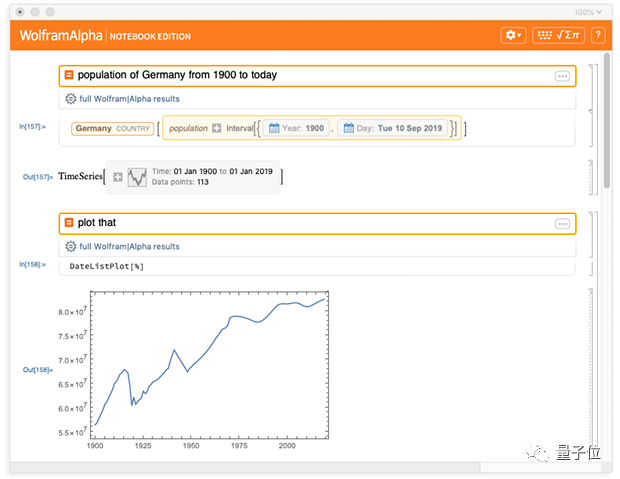The image size is (620, 479).
Task: Click the calendar icon beside Year 1900
Action: point(274,128)
